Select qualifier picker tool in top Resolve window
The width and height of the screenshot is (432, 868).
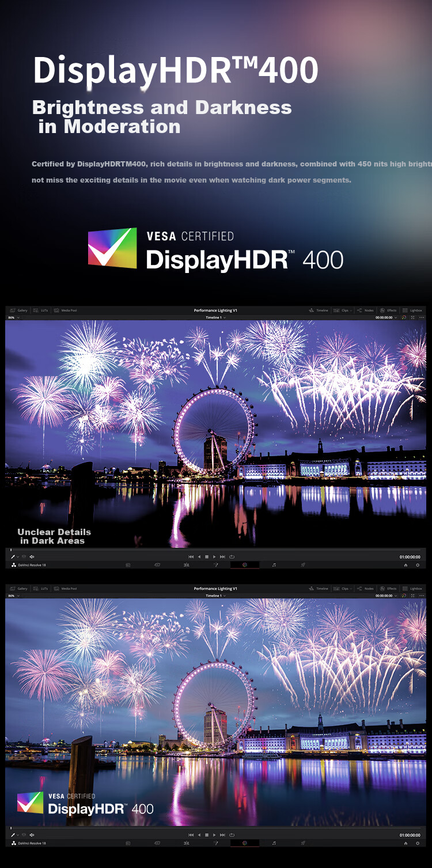tap(13, 557)
